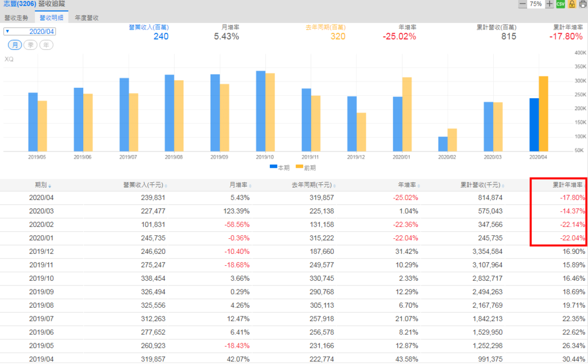Open the 2020/04 period dropdown
Image resolution: width=588 pixels, height=364 pixels.
tap(30, 32)
